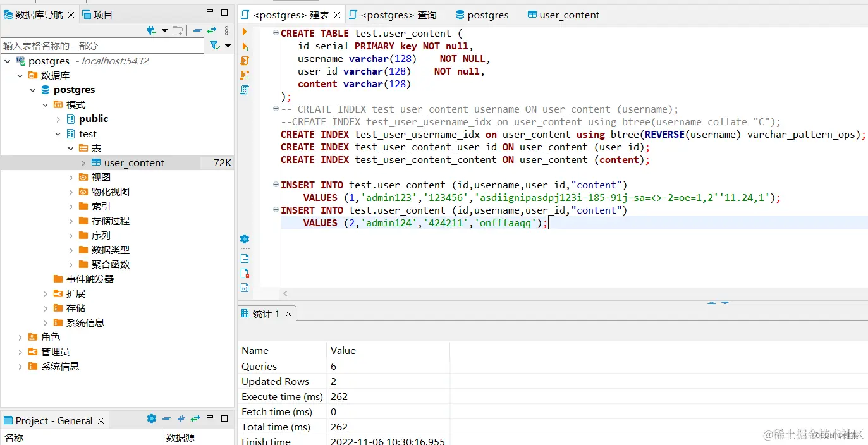Expand the 扩展 extensions node
Image resolution: width=868 pixels, height=445 pixels.
pos(46,294)
